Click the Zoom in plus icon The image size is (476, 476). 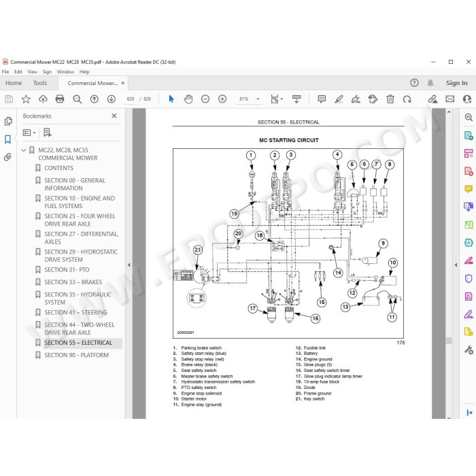(x=222, y=99)
